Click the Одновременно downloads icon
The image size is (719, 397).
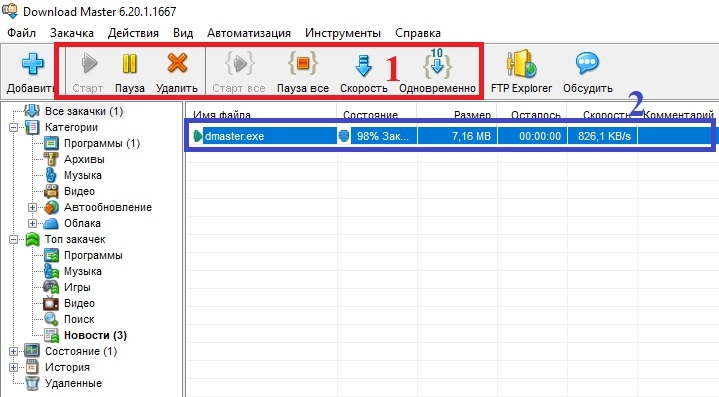[x=437, y=63]
